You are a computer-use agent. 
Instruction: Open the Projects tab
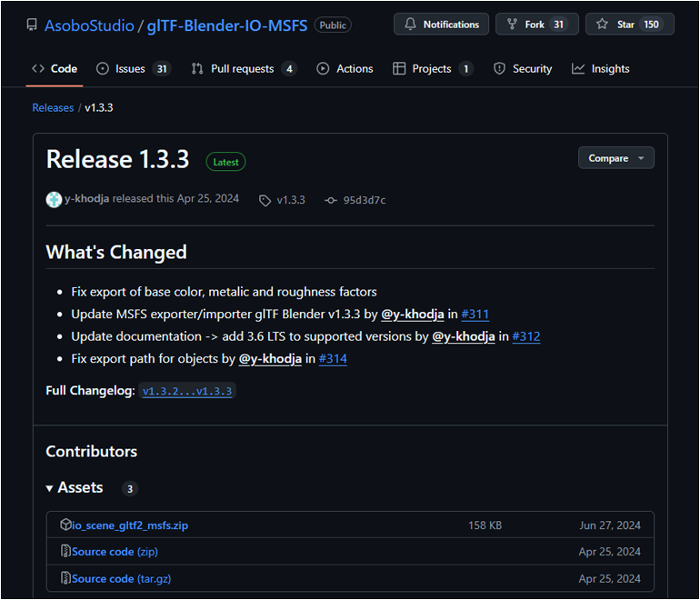point(433,69)
